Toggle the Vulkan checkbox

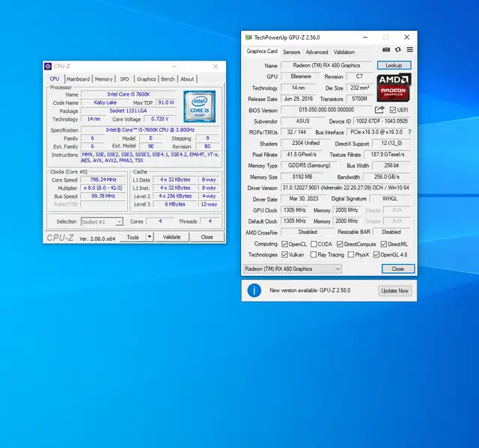pyautogui.click(x=284, y=254)
